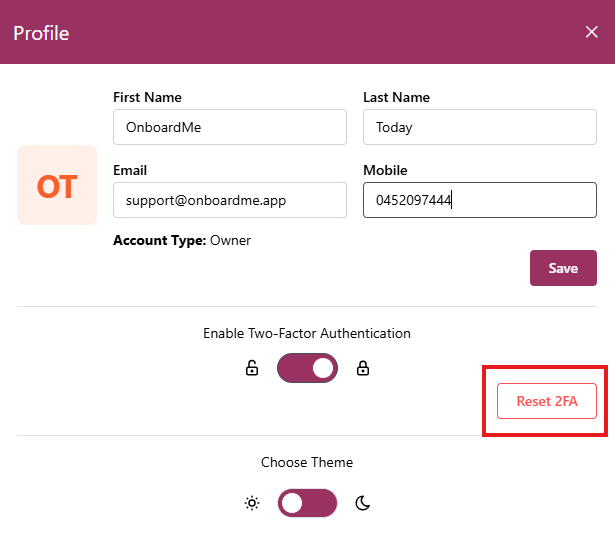The width and height of the screenshot is (615, 554).
Task: Click the Enable Two-Factor Authentication label
Action: tap(307, 333)
